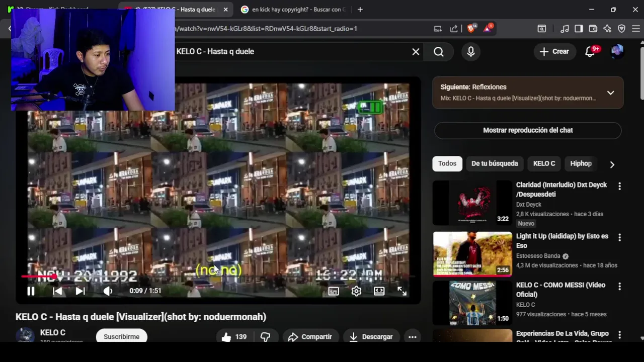Screen dimensions: 644x362
Task: Open the KELO C channel name below the title
Action: pos(53,333)
